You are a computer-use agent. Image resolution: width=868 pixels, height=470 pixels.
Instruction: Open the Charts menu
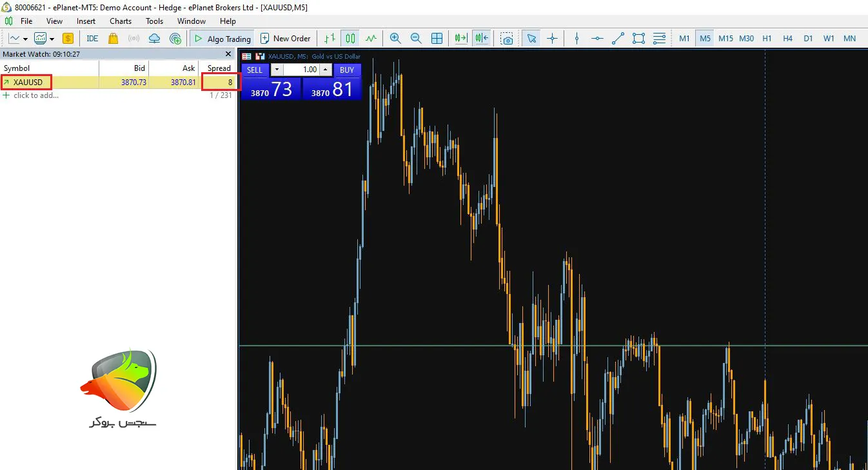click(121, 21)
